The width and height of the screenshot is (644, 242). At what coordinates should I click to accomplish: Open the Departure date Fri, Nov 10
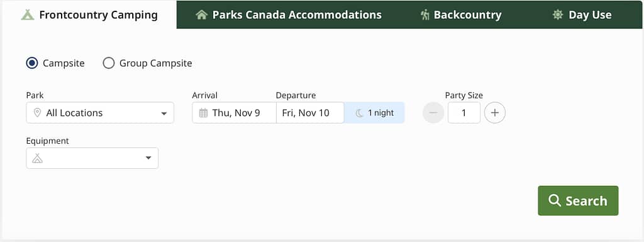(x=310, y=113)
